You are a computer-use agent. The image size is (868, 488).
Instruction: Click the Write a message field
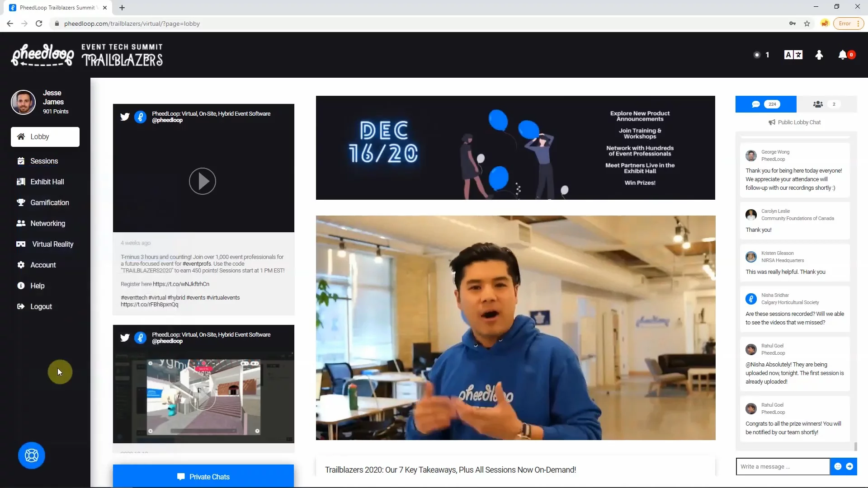[782, 466]
